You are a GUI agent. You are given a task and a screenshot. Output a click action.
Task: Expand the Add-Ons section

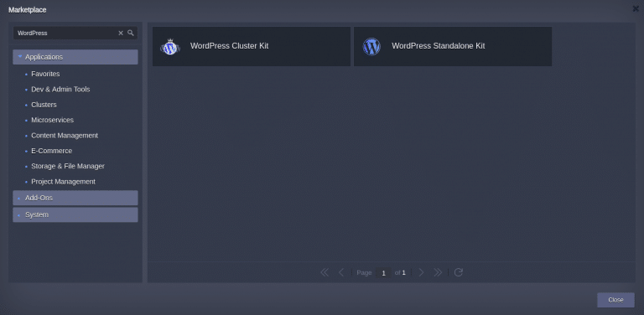coord(75,198)
